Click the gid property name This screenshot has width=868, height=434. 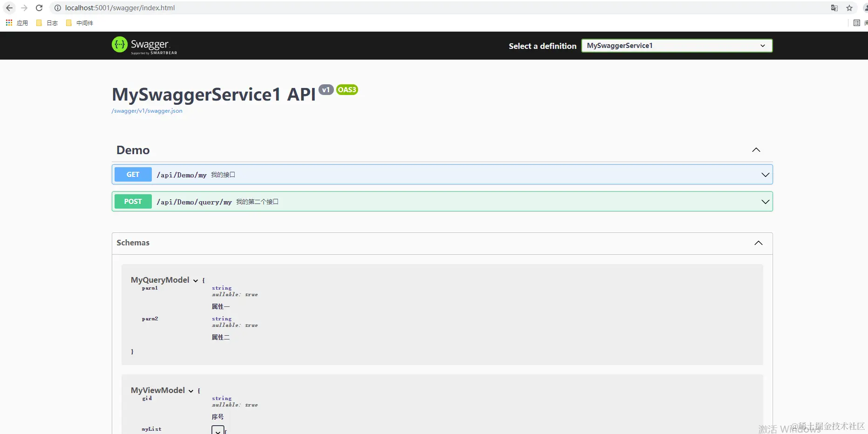tap(147, 399)
